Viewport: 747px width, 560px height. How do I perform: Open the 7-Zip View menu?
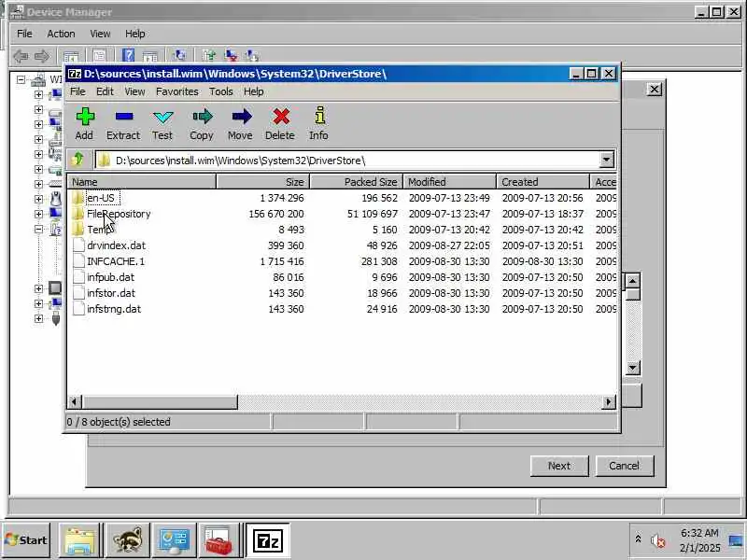pyautogui.click(x=134, y=91)
